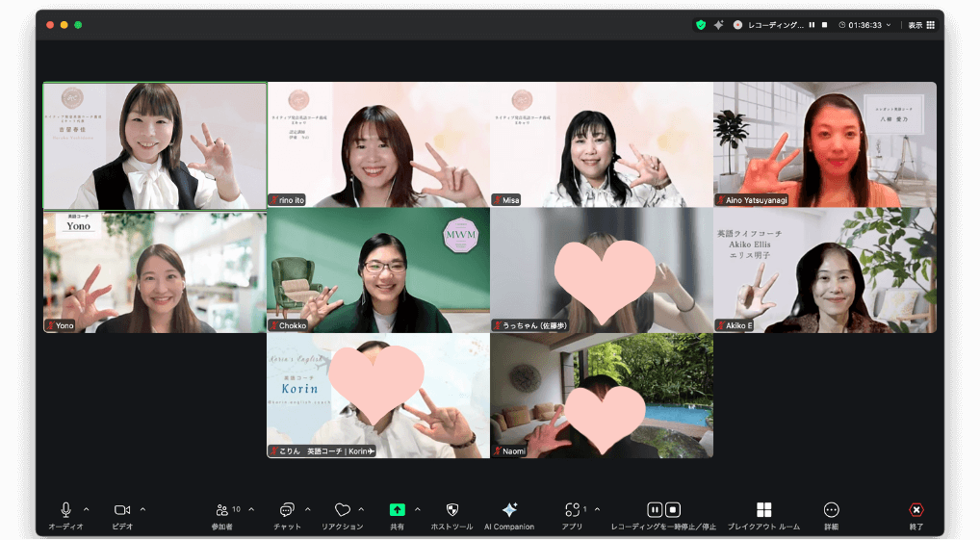The image size is (980, 540).
Task: Open reactions (リアクション) heart icon
Action: click(342, 510)
